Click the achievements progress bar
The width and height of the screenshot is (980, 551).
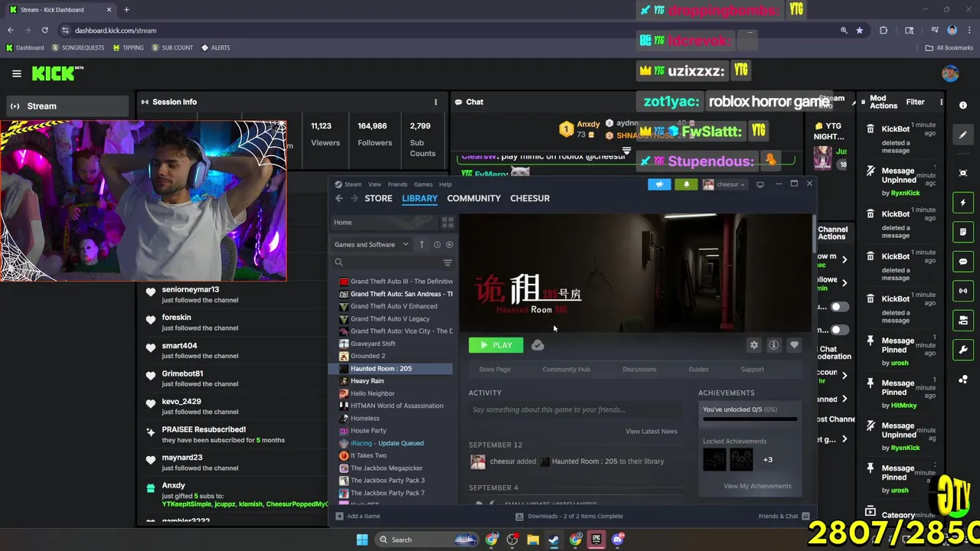(x=750, y=419)
